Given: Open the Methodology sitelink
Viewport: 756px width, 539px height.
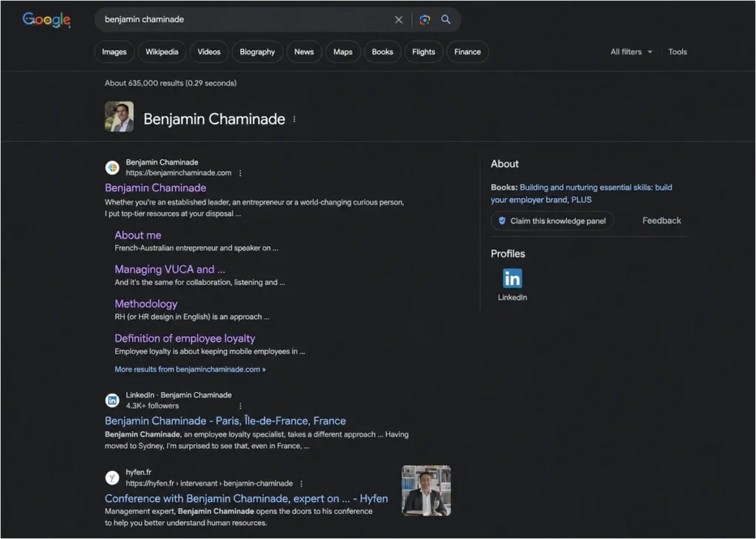Looking at the screenshot, I should pos(146,304).
